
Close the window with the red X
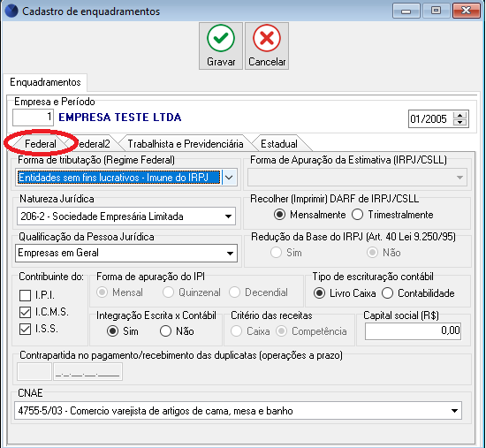click(x=466, y=11)
